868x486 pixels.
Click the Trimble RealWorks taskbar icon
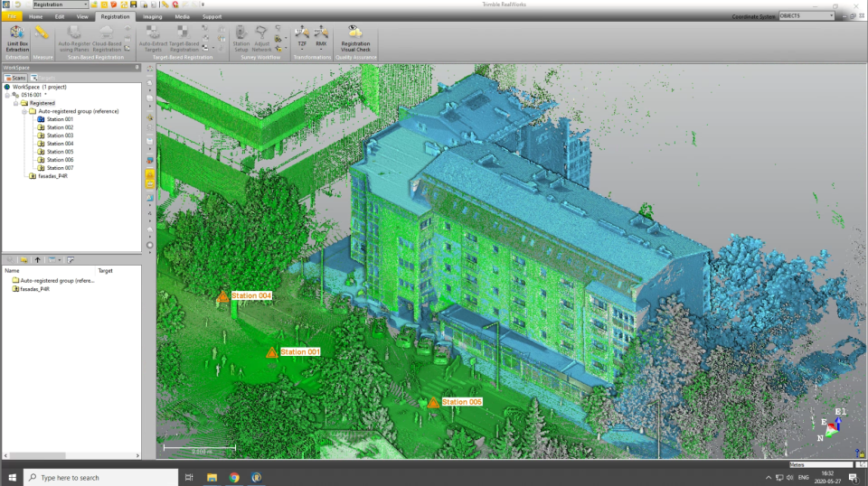(x=256, y=477)
